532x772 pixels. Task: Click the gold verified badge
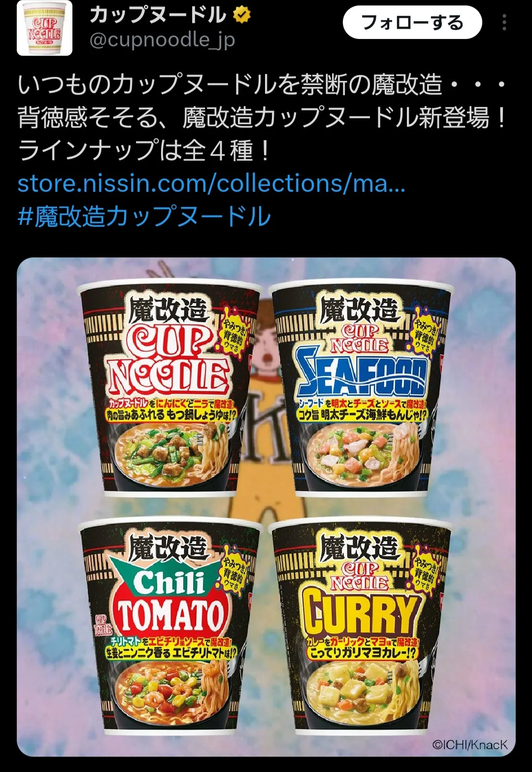tap(241, 15)
